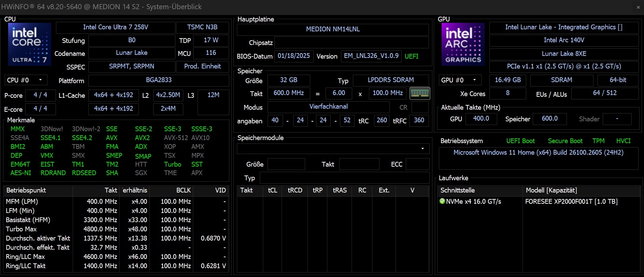The height and width of the screenshot is (277, 644).
Task: Click the TSMC N3B process field
Action: click(x=202, y=27)
